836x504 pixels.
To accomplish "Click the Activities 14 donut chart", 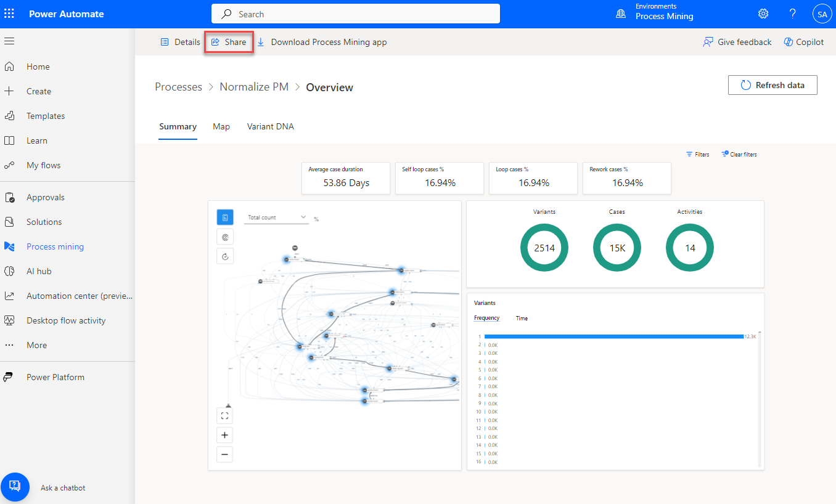I will 690,248.
